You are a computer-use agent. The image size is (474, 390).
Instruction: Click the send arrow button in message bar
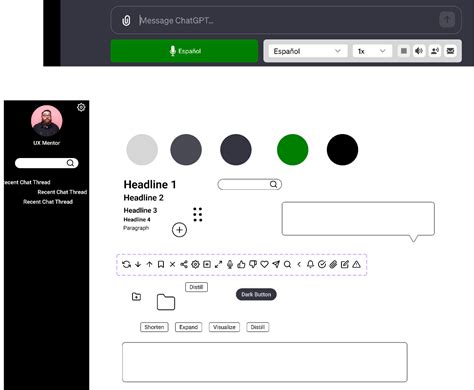447,19
